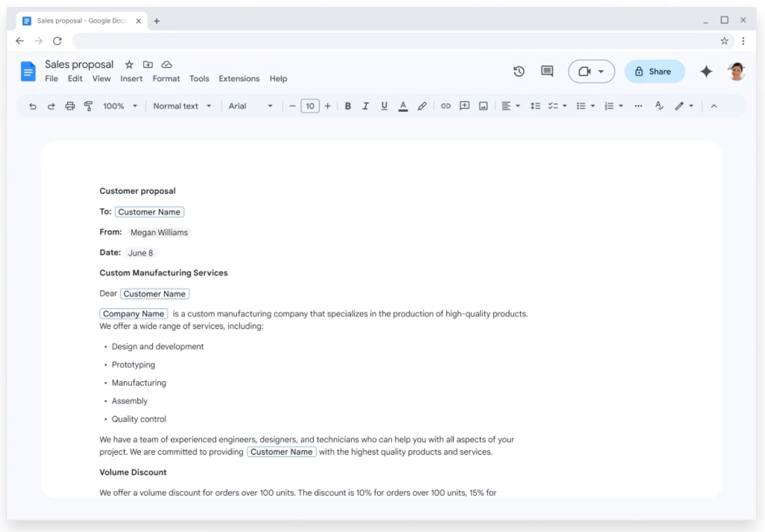Open the View menu
765x532 pixels.
(101, 79)
